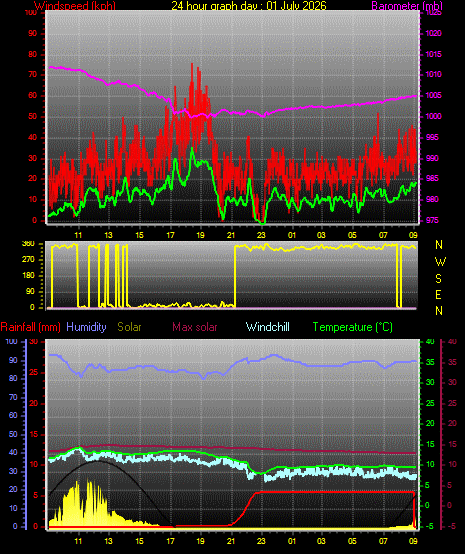Click the green -5 temperature axis value
This screenshot has height=554, width=465.
click(430, 526)
